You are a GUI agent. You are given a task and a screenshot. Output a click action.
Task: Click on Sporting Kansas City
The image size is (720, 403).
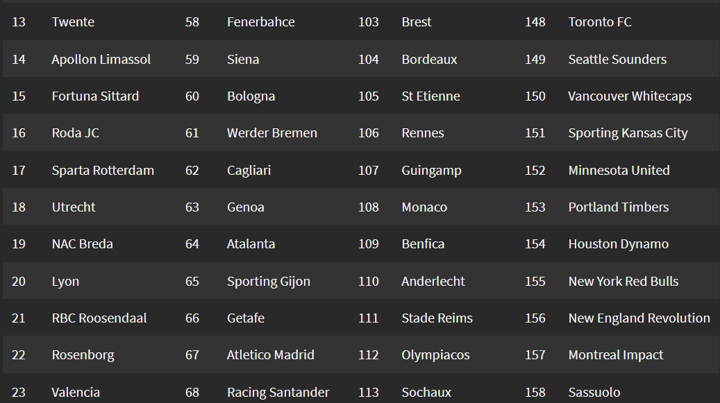click(628, 133)
